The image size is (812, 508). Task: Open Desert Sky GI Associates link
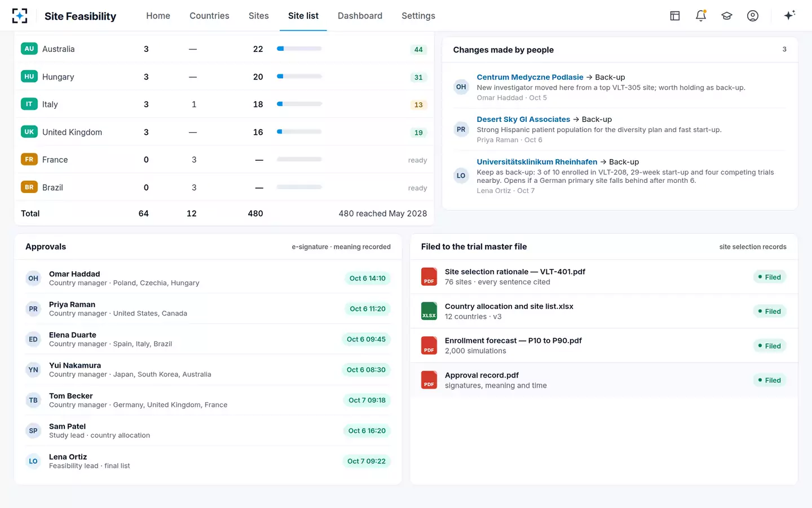[523, 120]
